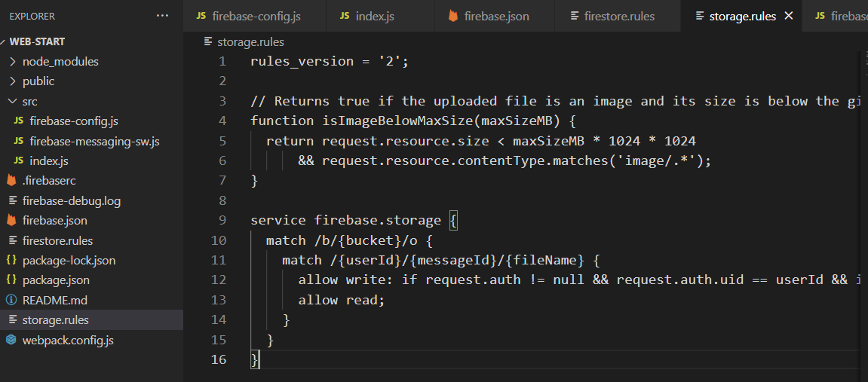Screen dimensions: 868x382
Task: Click the JS icon beside firebase-messaging-sw.js
Action: coord(19,141)
